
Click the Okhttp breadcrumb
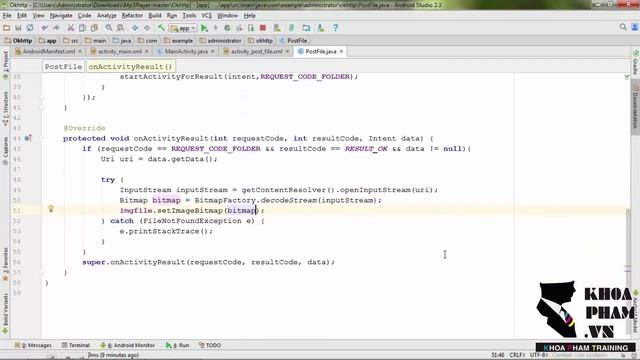(x=18, y=40)
